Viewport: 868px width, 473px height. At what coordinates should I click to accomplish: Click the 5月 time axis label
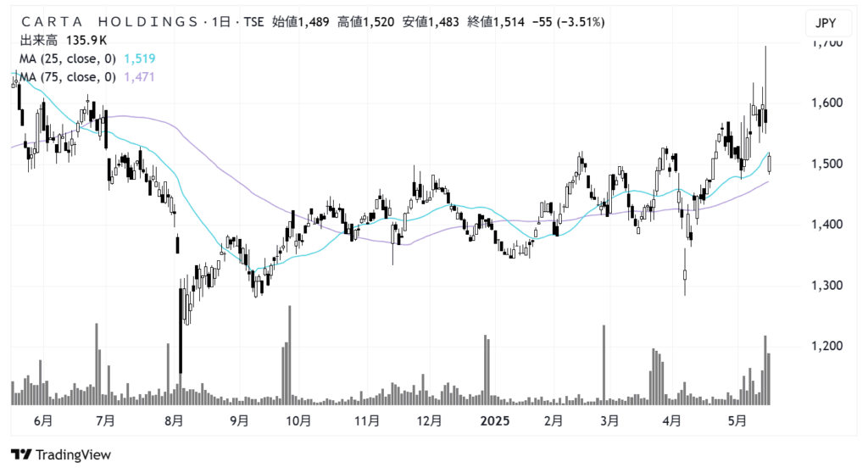737,421
